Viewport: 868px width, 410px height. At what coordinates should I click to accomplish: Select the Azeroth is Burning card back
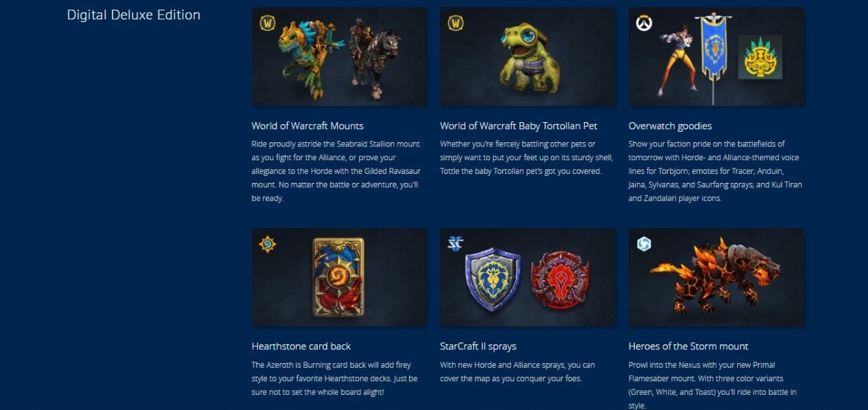pos(339,277)
